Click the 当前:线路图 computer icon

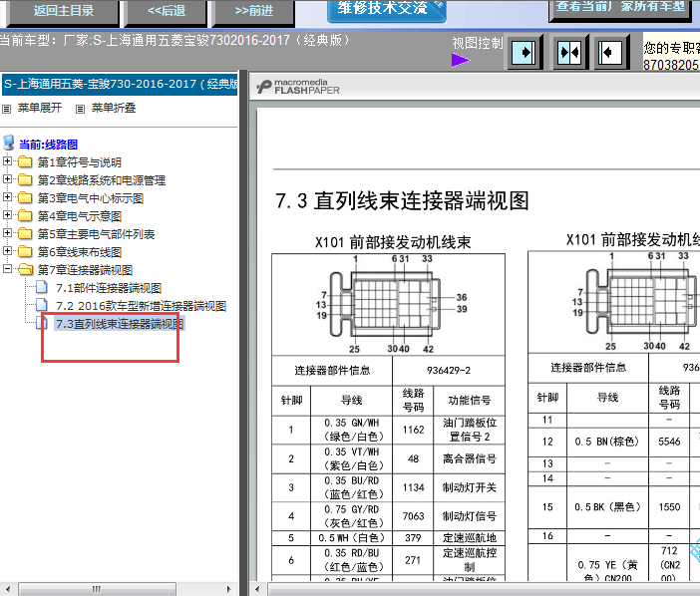pyautogui.click(x=9, y=144)
